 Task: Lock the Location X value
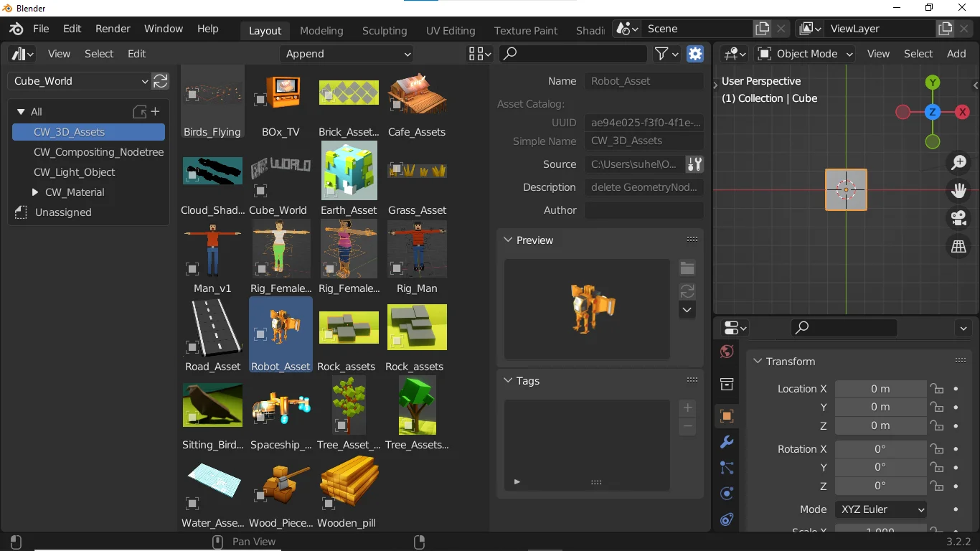coord(937,388)
